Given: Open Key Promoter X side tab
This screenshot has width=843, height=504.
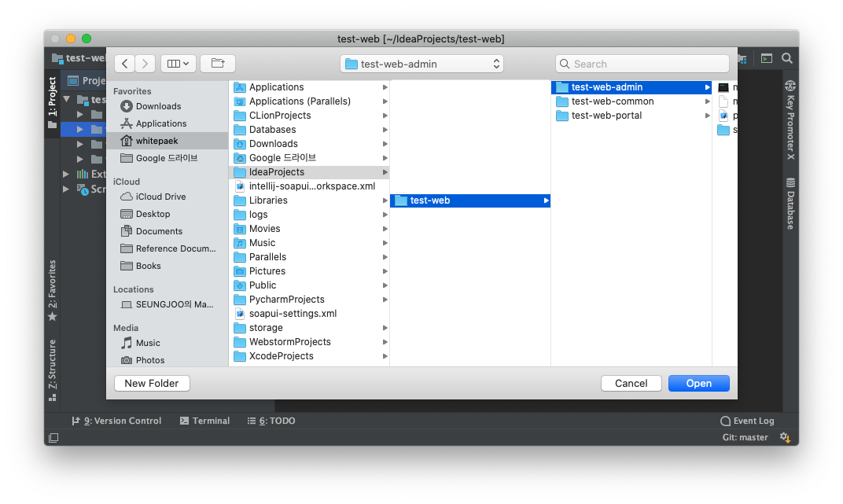Looking at the screenshot, I should (790, 120).
